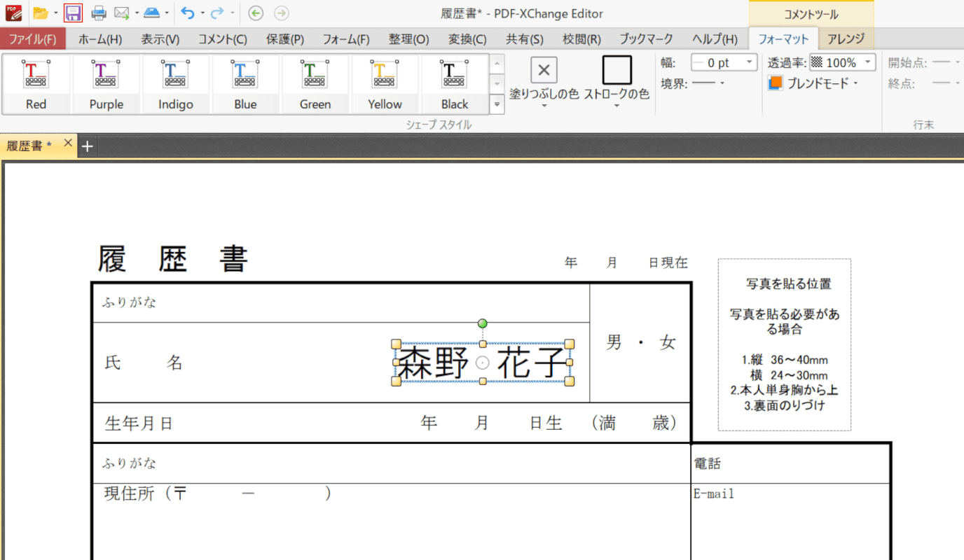
Task: Click the Scan icon
Action: (152, 13)
